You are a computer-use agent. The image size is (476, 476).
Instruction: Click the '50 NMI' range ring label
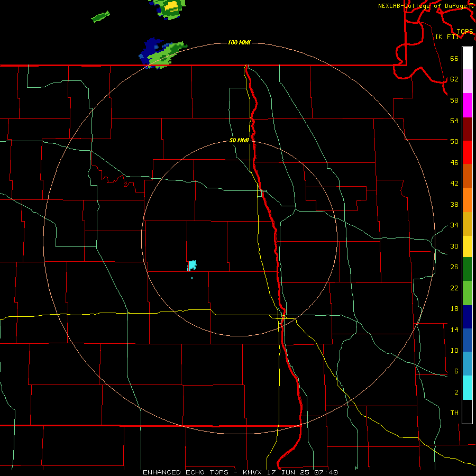[x=239, y=140]
